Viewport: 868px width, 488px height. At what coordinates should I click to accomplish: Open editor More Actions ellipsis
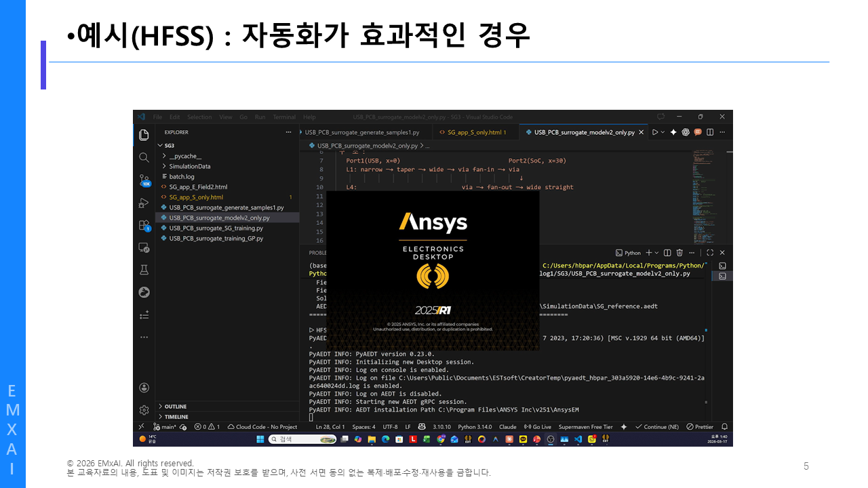[722, 132]
